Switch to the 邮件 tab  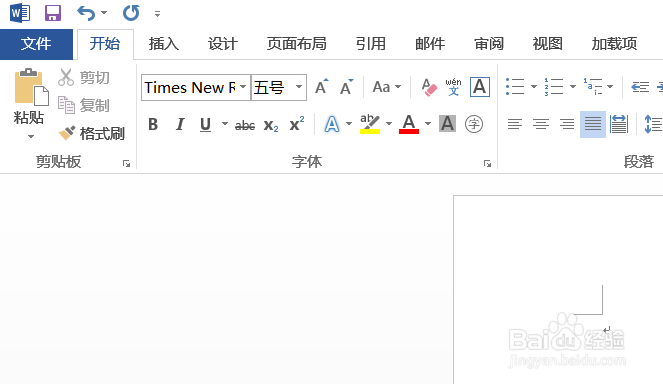430,44
